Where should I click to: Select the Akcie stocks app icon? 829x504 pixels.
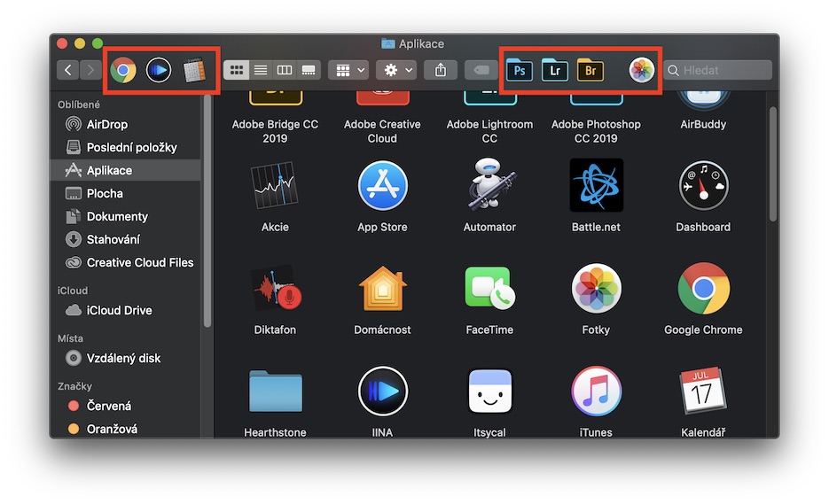tap(274, 186)
